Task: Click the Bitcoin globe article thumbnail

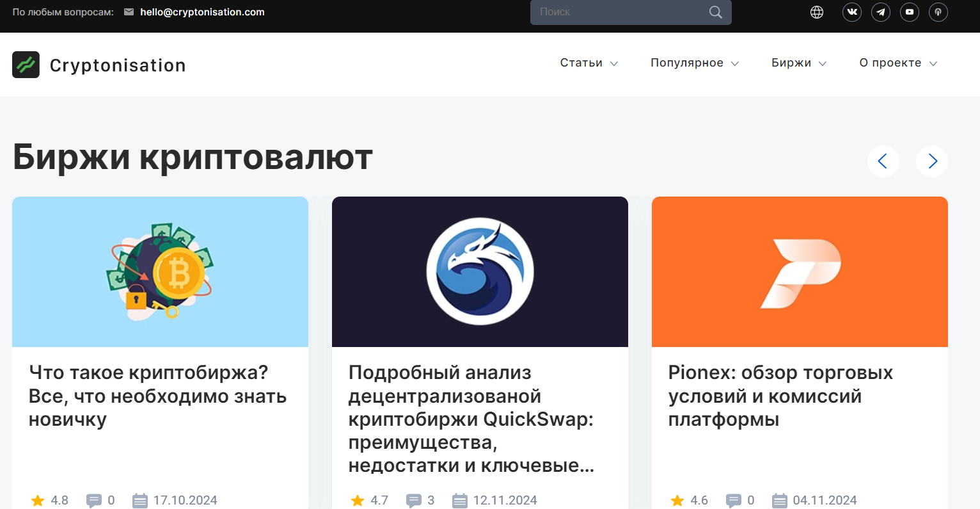Action: [x=160, y=271]
